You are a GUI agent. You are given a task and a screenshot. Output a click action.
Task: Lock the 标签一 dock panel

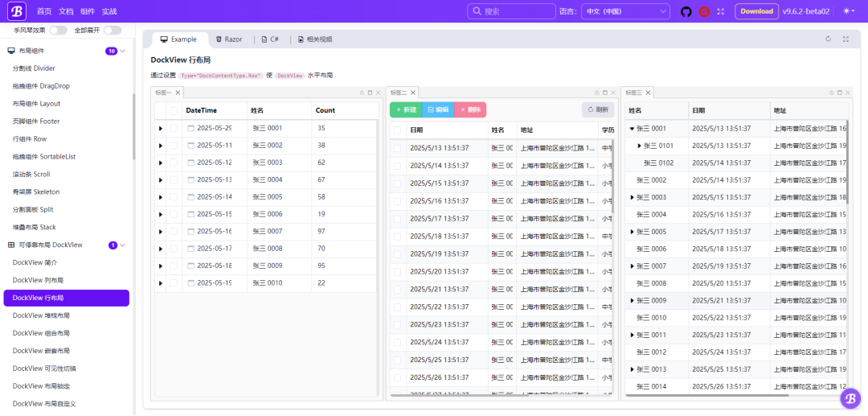point(362,93)
